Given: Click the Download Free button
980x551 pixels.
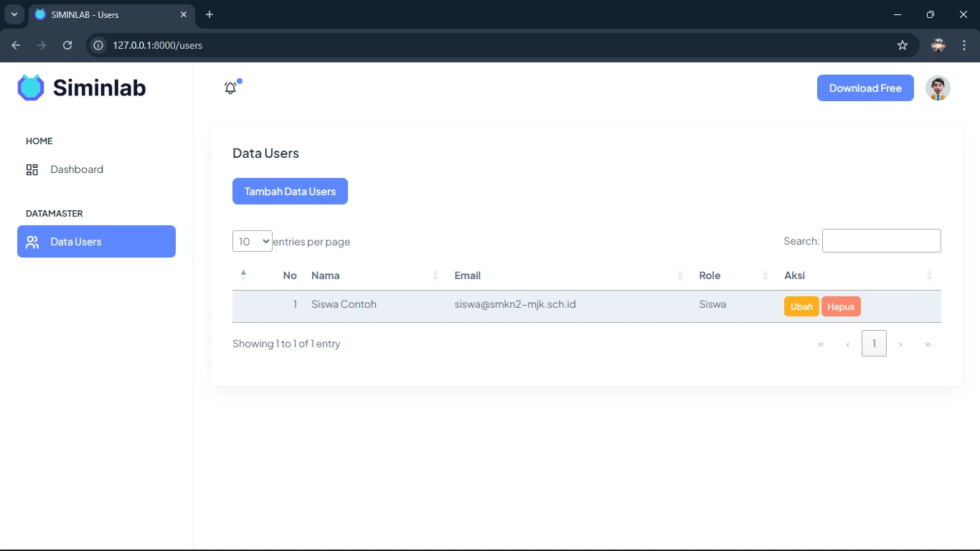Looking at the screenshot, I should point(865,88).
